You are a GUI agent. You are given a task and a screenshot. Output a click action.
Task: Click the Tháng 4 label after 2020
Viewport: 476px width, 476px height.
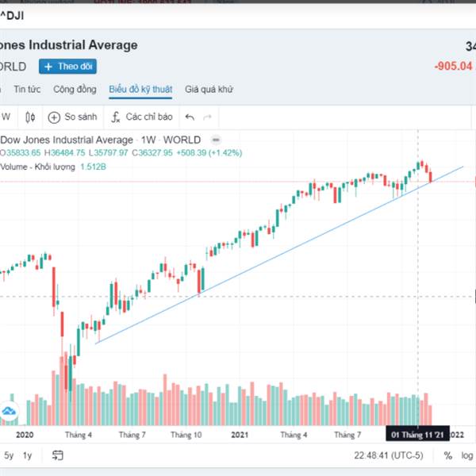(x=79, y=435)
